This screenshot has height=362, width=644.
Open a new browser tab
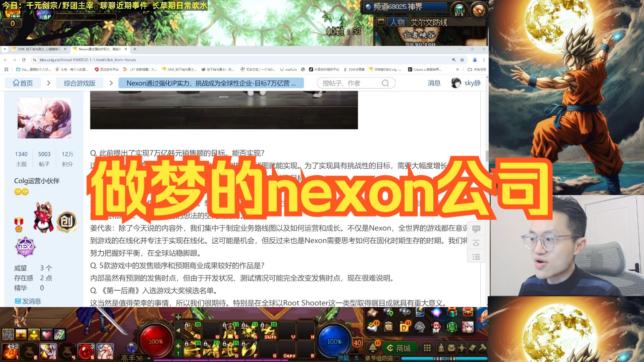[x=135, y=49]
